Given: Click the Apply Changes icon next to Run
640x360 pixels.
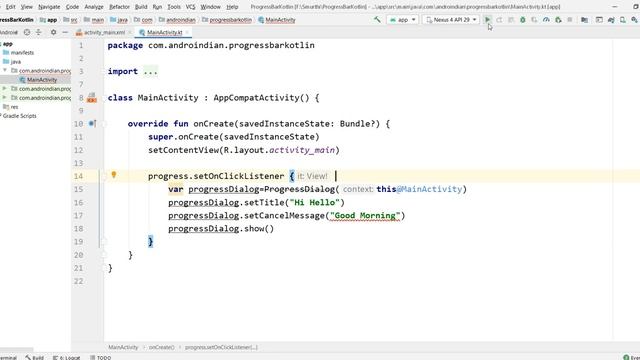Looking at the screenshot, I should [x=499, y=20].
